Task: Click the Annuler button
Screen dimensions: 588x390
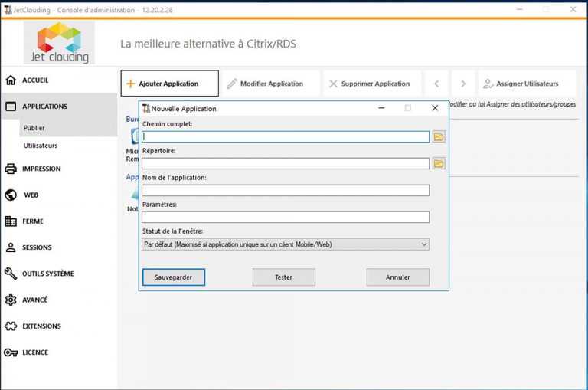Action: (x=398, y=277)
